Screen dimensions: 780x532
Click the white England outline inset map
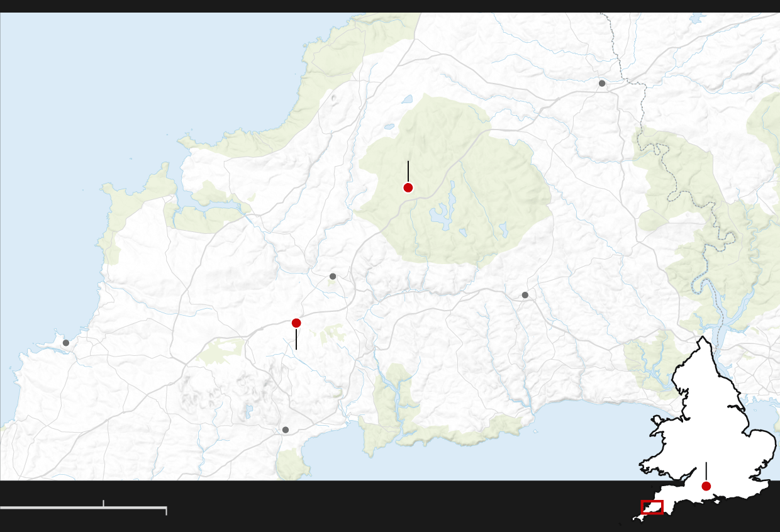tap(711, 415)
